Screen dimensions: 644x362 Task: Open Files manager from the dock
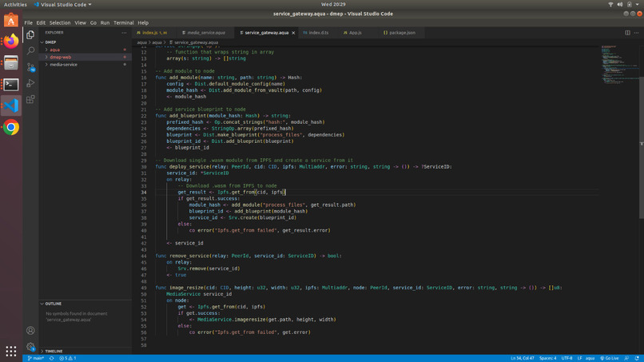pos(11,62)
